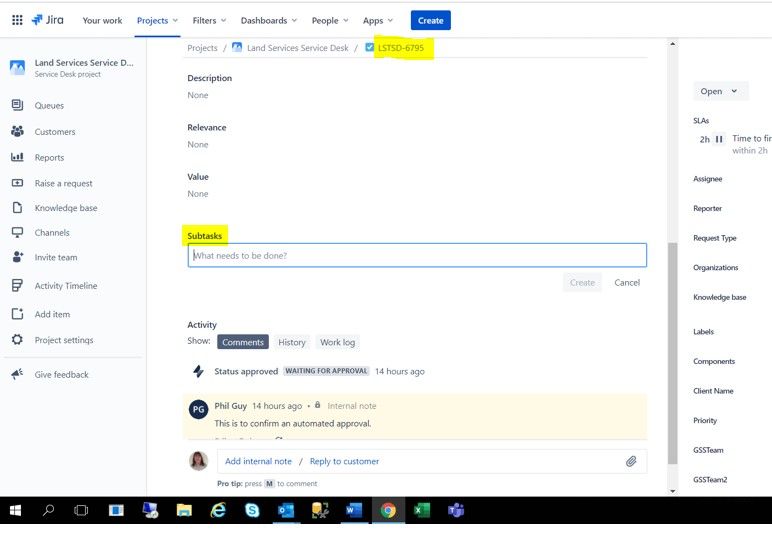Expand the Projects dropdown menu
Screen dimensions: 772x537
[x=158, y=20]
